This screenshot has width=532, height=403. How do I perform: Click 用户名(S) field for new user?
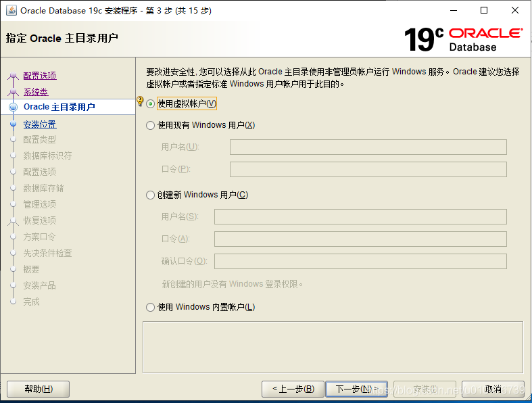point(360,216)
